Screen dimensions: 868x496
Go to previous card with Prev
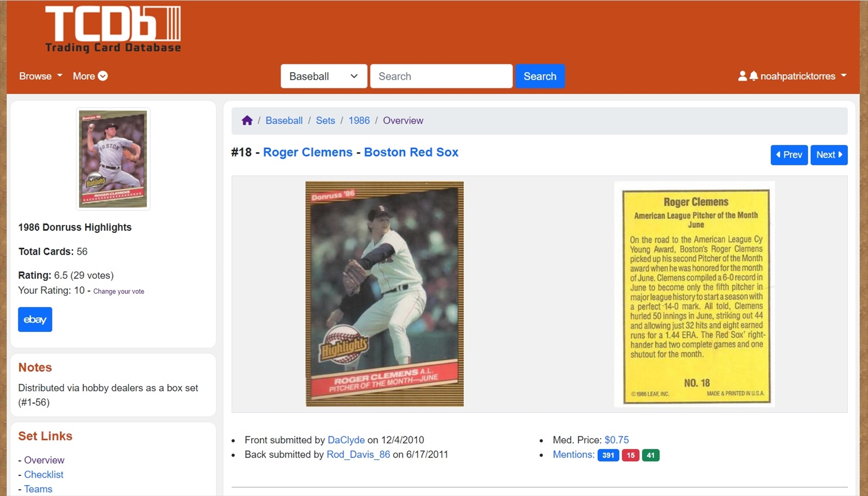point(789,154)
